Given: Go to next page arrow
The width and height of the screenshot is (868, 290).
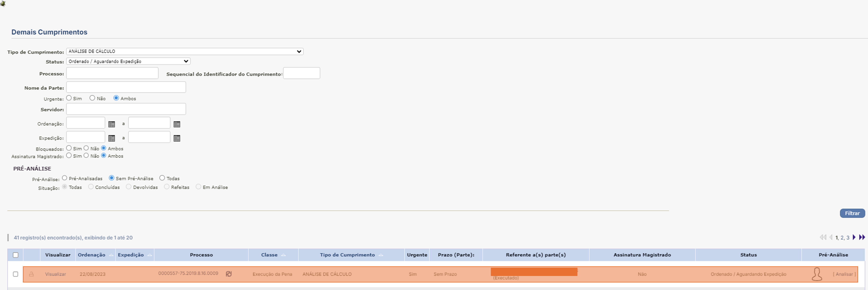Looking at the screenshot, I should (854, 237).
